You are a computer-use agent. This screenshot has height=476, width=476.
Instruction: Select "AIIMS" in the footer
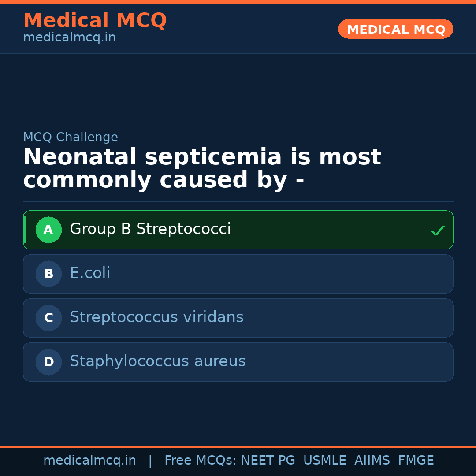point(372,461)
